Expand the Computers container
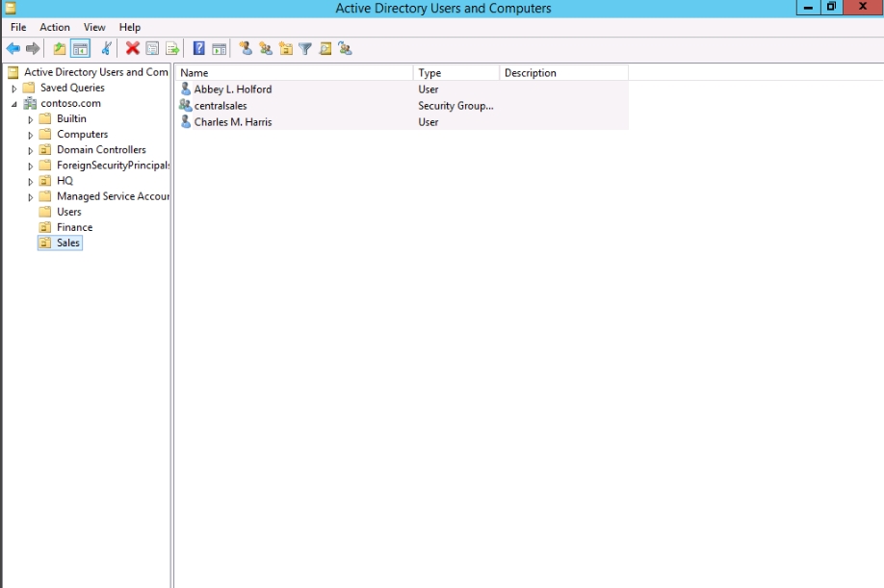Viewport: 884px width, 588px height. pos(31,135)
